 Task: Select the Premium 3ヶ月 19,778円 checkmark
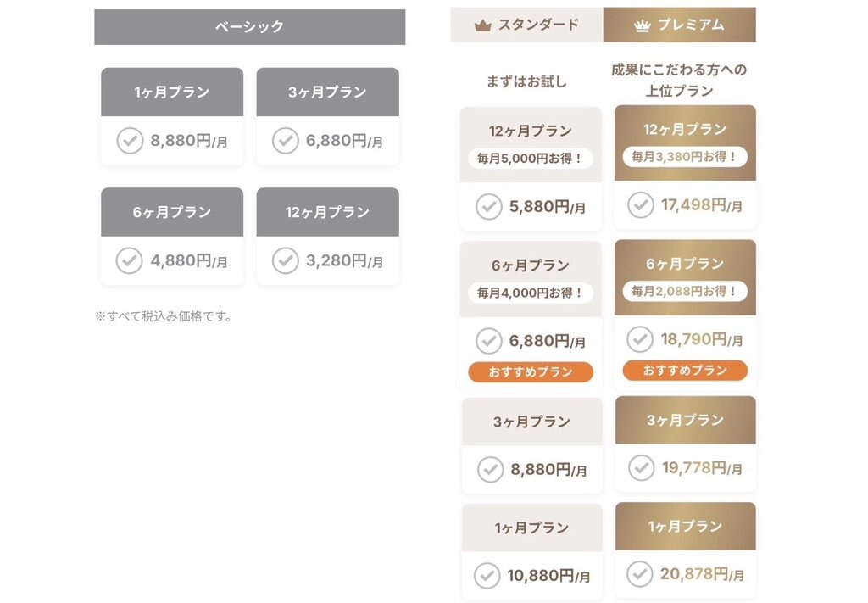[642, 468]
